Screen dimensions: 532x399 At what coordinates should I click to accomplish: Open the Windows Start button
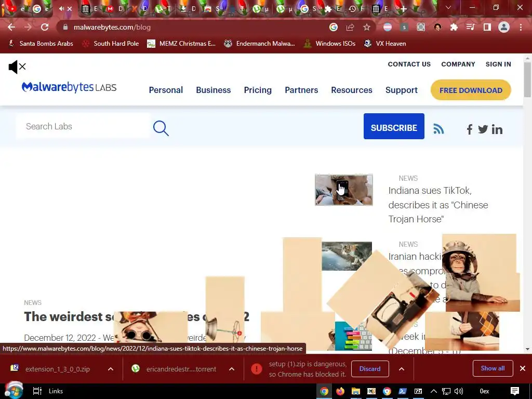click(14, 391)
